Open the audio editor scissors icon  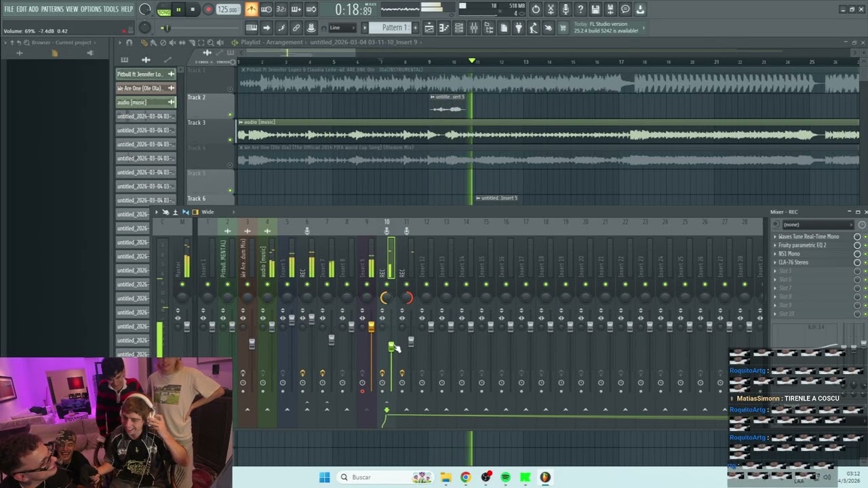coord(551,9)
